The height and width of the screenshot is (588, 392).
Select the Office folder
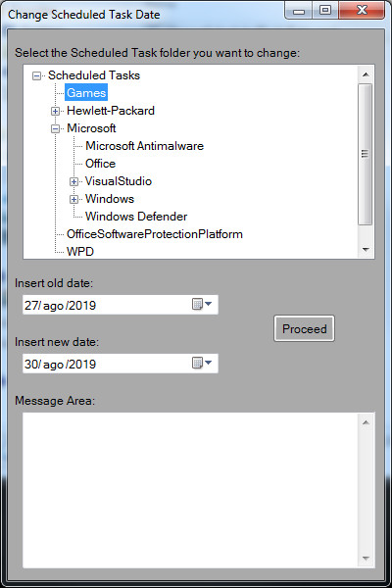coord(100,164)
